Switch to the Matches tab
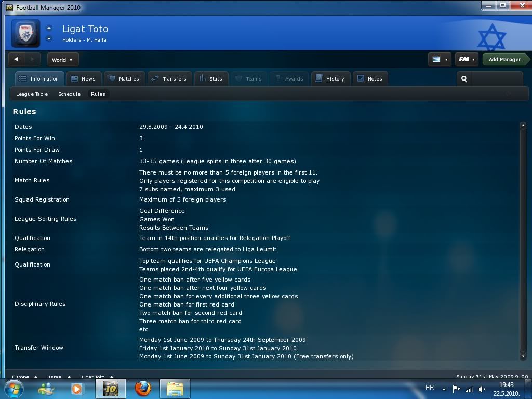The height and width of the screenshot is (399, 532). pos(124,79)
